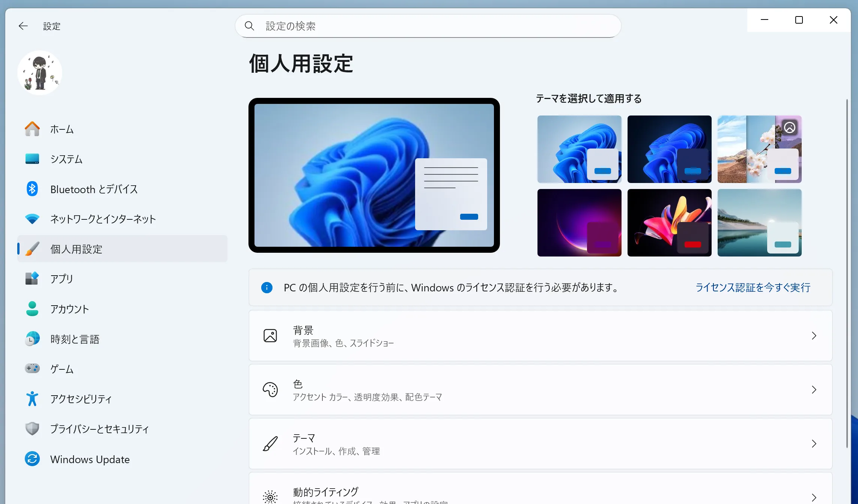Click the ライセンス認証を今すぐ実行 link
The image size is (858, 504).
[x=752, y=287]
